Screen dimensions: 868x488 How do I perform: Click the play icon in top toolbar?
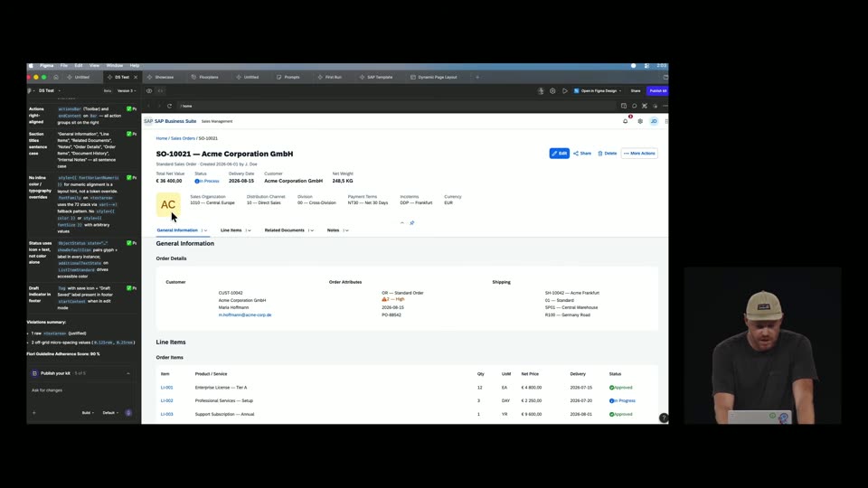[x=564, y=90]
